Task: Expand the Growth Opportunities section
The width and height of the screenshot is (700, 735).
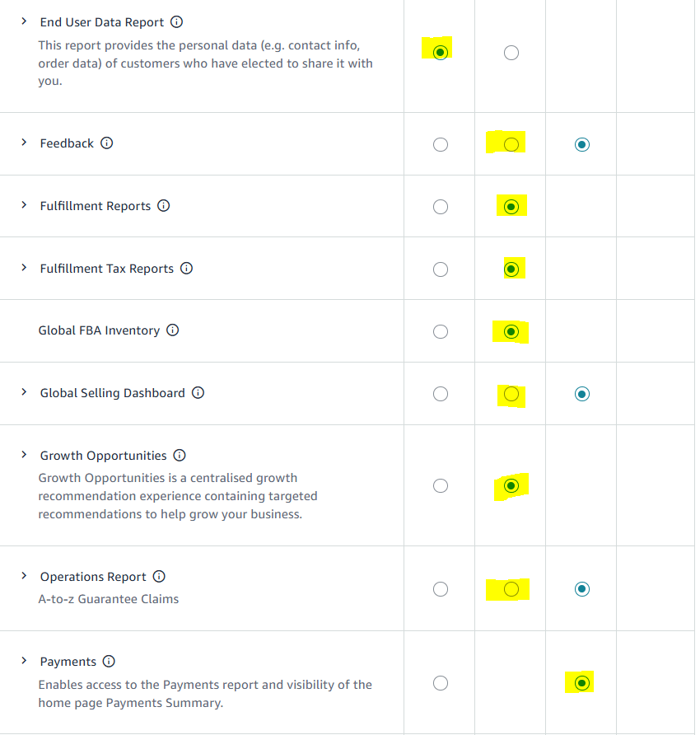Action: pyautogui.click(x=24, y=455)
